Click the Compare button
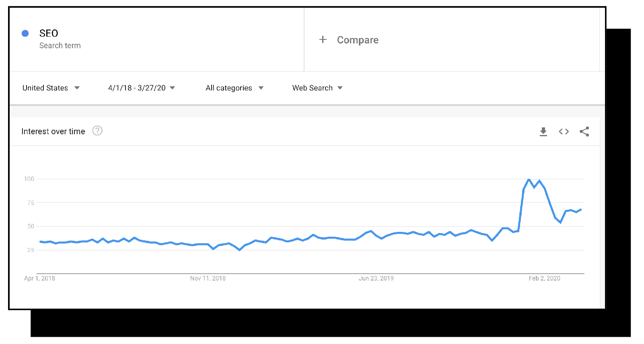The image size is (644, 344). 349,40
